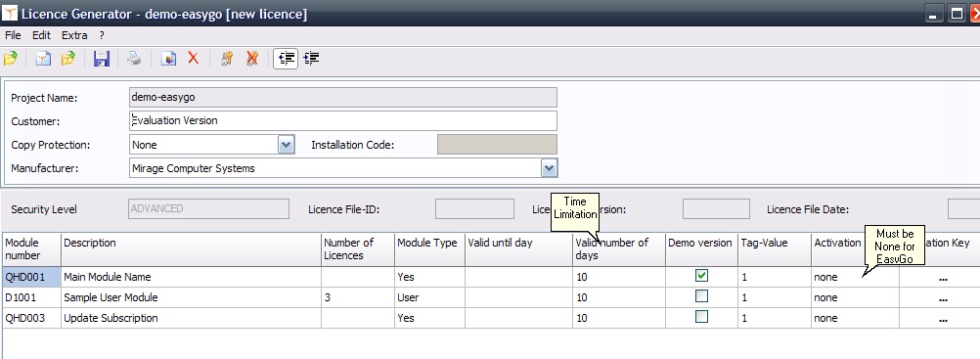Image resolution: width=980 pixels, height=359 pixels.
Task: Click the Installation Code field
Action: [497, 145]
